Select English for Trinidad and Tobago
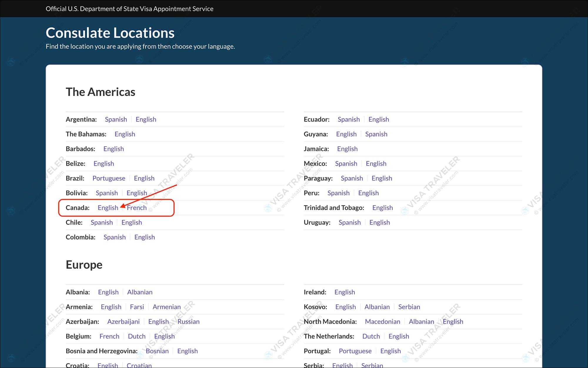This screenshot has height=368, width=588. click(x=382, y=208)
